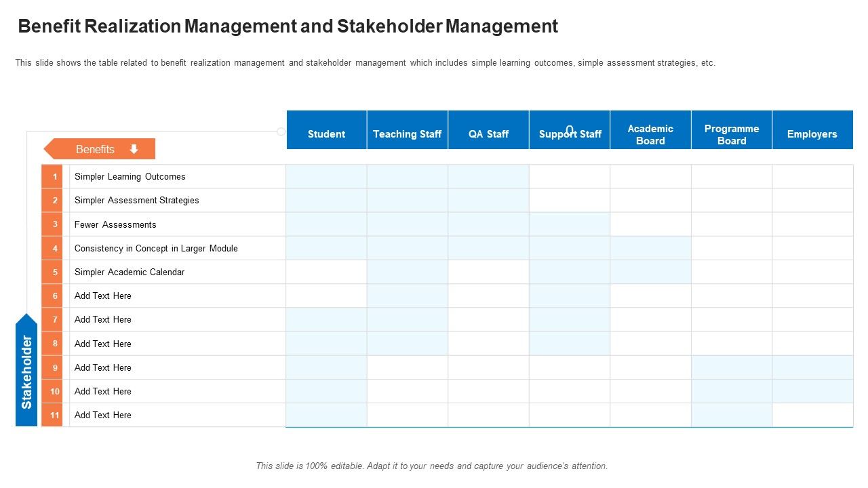Image resolution: width=868 pixels, height=488 pixels.
Task: Click 'Fewer Assessments' row text
Action: (115, 224)
